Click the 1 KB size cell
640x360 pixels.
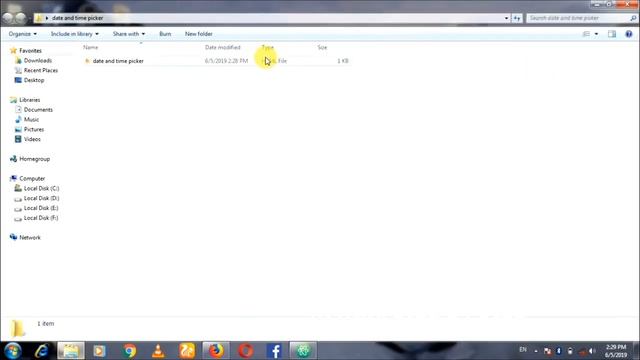click(343, 61)
